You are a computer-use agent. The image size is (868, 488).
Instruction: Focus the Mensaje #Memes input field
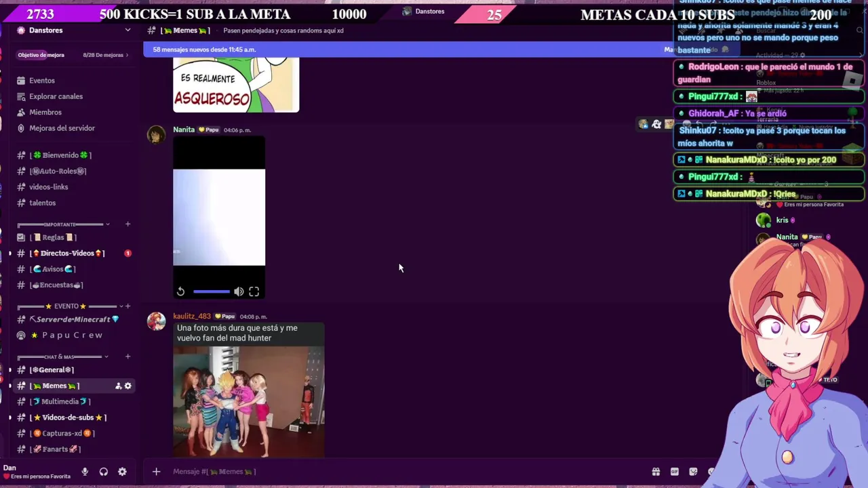407,472
